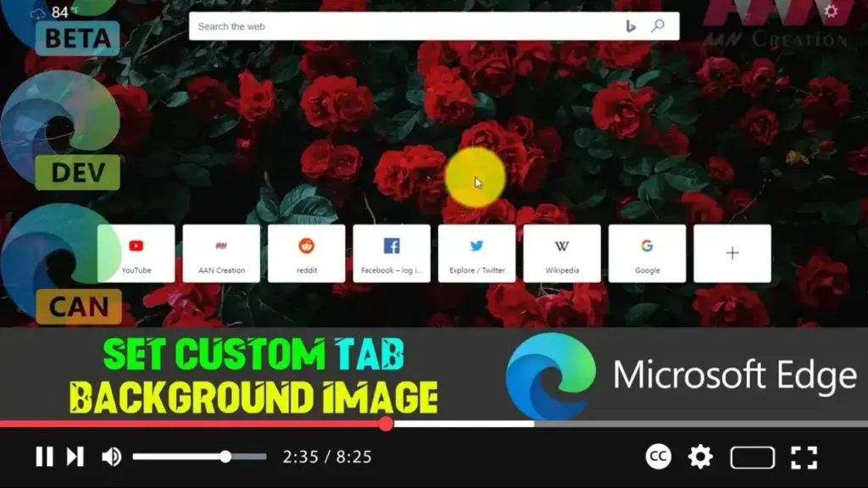Adjust the volume slider
868x488 pixels.
point(225,457)
